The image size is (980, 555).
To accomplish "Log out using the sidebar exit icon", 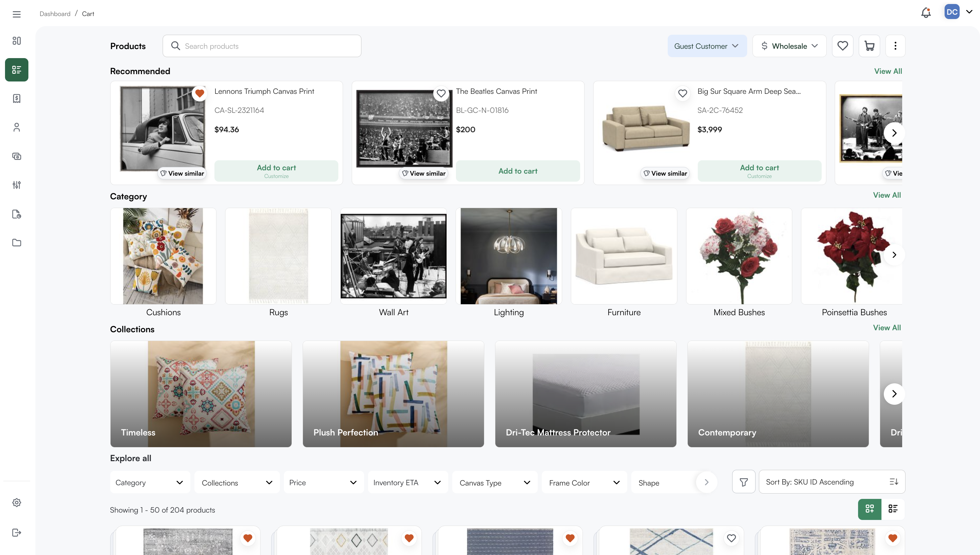I will 16,533.
